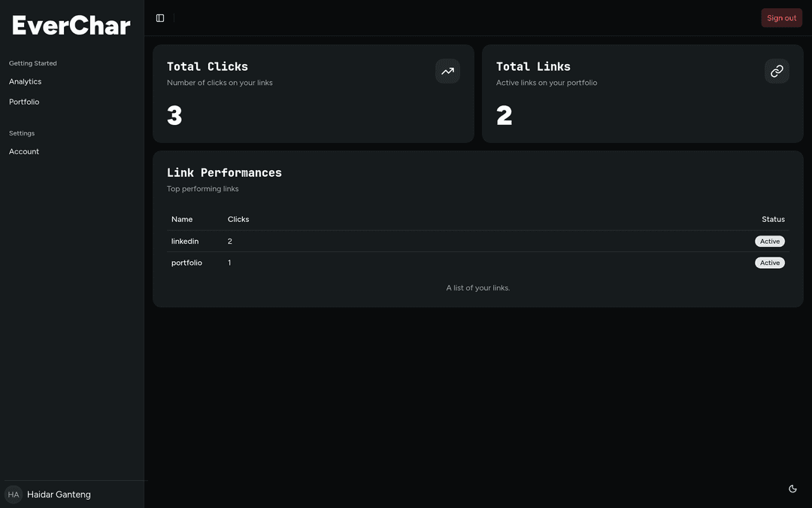Image resolution: width=812 pixels, height=508 pixels.
Task: Click the Haidar Ganteng user name
Action: coord(59,494)
